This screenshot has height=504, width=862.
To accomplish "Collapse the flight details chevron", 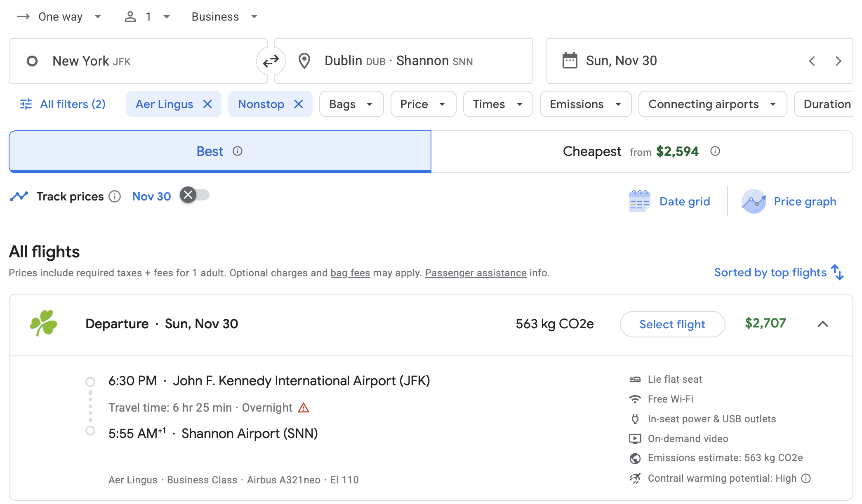I will [x=823, y=324].
